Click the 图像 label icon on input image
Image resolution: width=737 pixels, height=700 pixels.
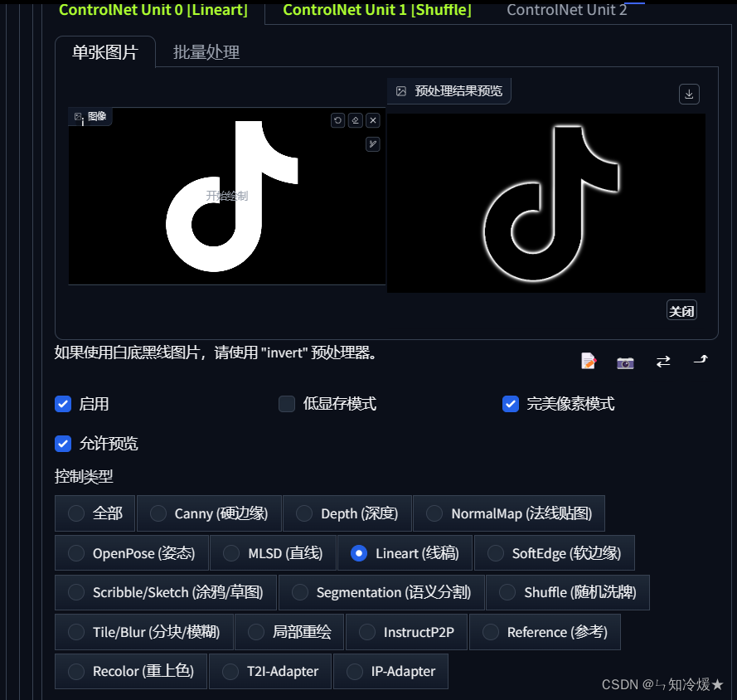point(79,117)
